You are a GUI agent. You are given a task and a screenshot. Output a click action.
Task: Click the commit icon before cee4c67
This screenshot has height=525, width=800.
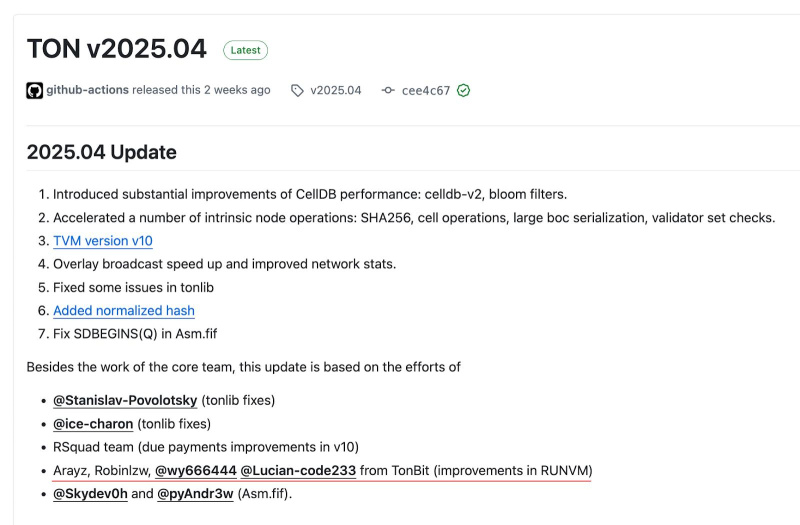tap(388, 90)
